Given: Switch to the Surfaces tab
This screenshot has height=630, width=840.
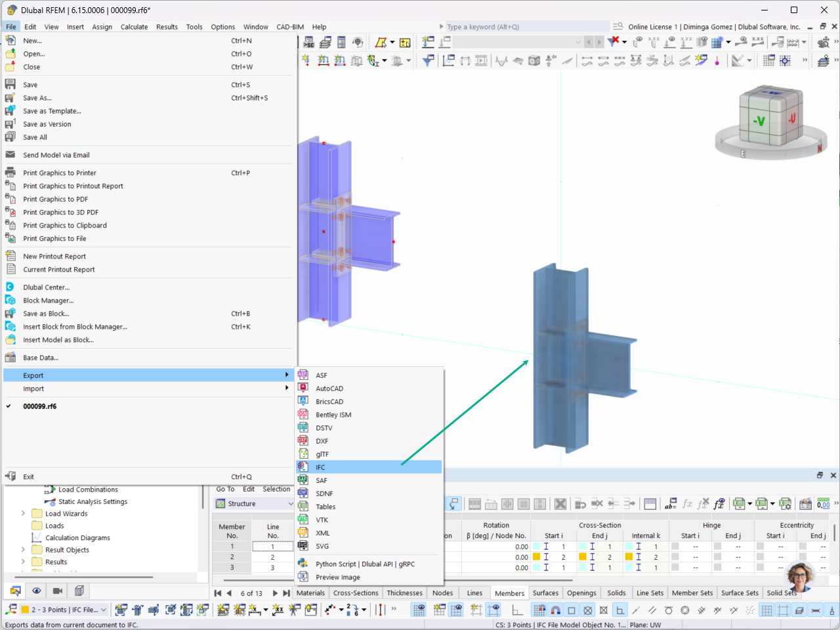Looking at the screenshot, I should point(545,593).
